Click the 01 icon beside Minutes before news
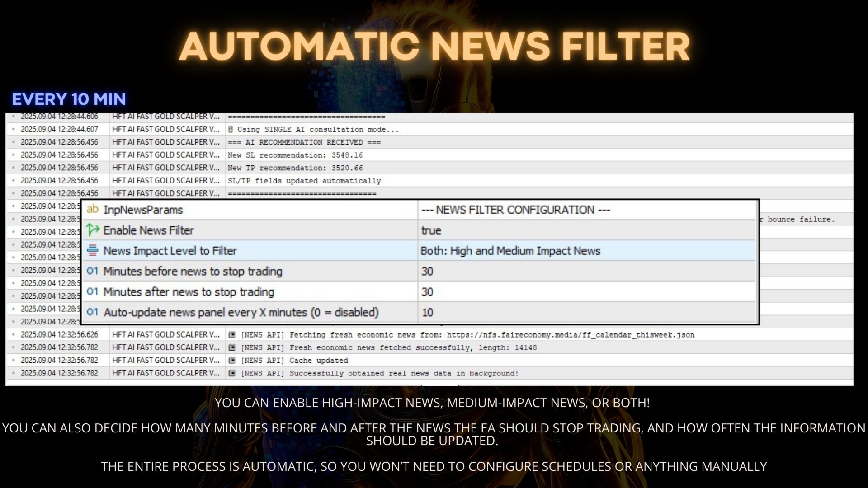The image size is (868, 488). point(92,271)
